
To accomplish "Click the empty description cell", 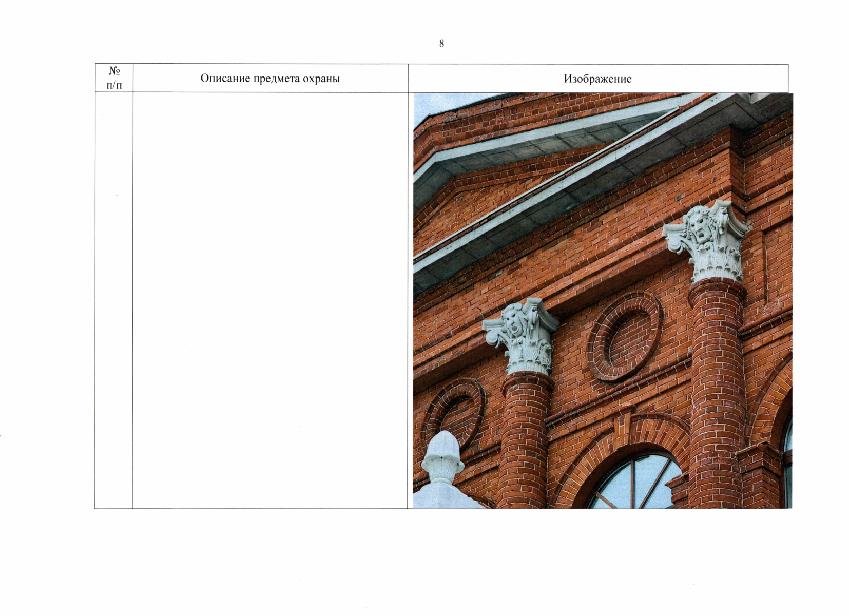I will [270, 300].
